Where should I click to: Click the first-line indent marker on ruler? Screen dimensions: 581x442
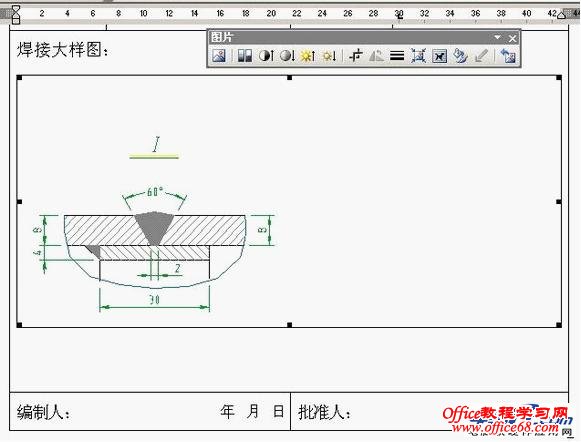click(16, 9)
